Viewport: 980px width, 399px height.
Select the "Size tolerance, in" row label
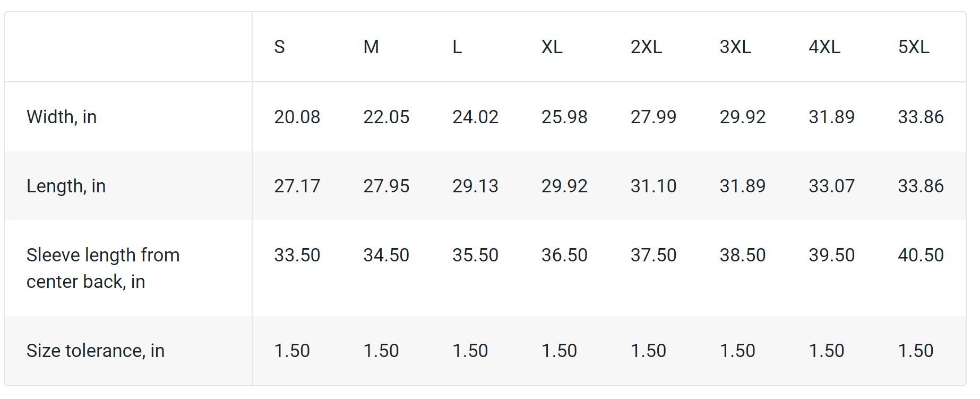96,351
